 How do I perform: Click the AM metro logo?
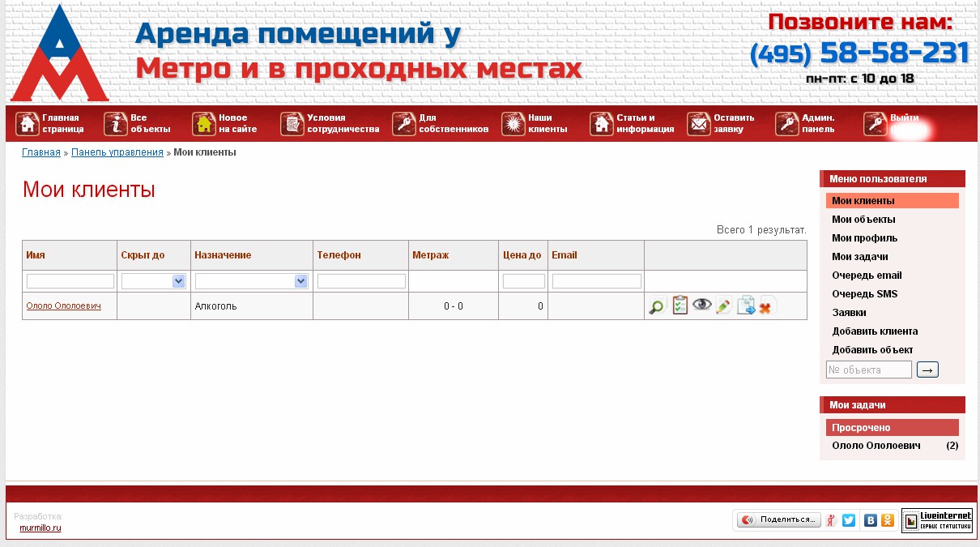59,53
